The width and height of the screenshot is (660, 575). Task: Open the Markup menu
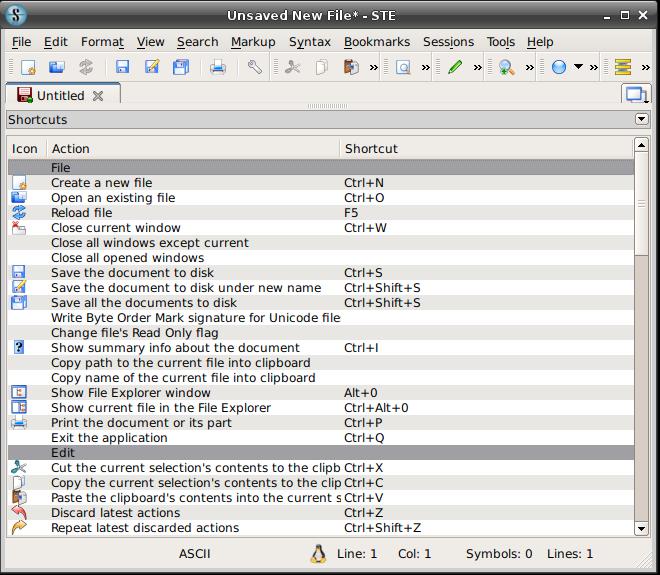(x=253, y=42)
